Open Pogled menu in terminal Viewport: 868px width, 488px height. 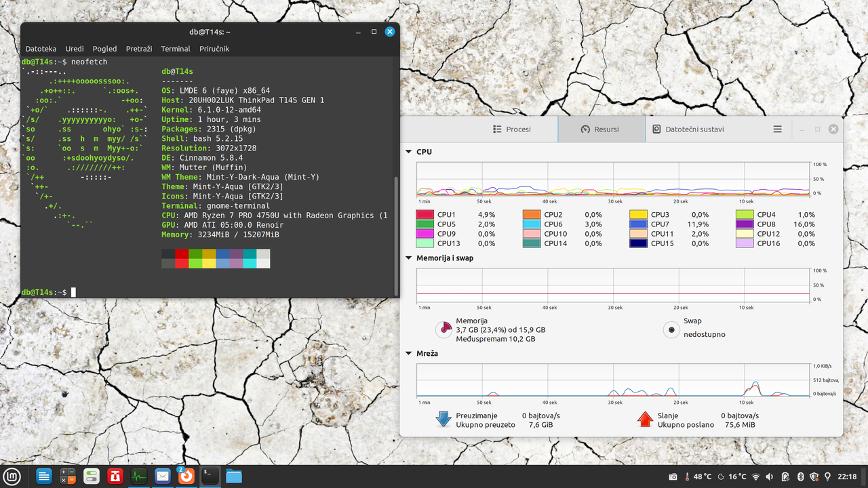click(104, 49)
